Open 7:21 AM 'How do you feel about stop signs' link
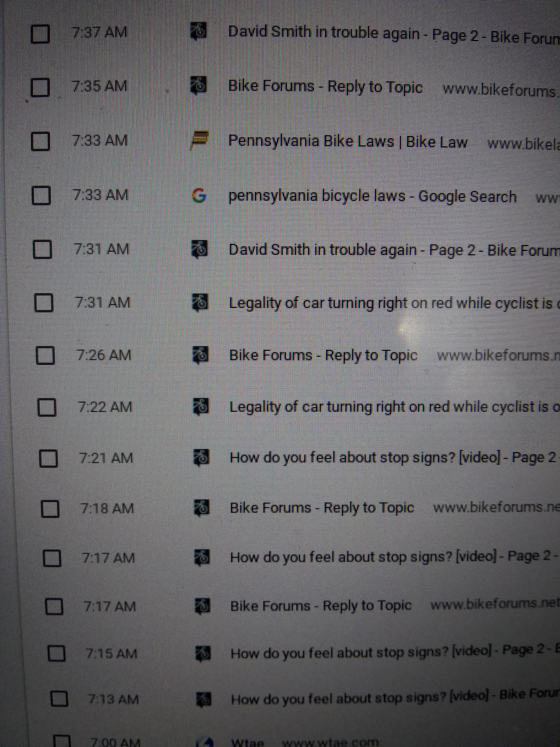 click(393, 458)
